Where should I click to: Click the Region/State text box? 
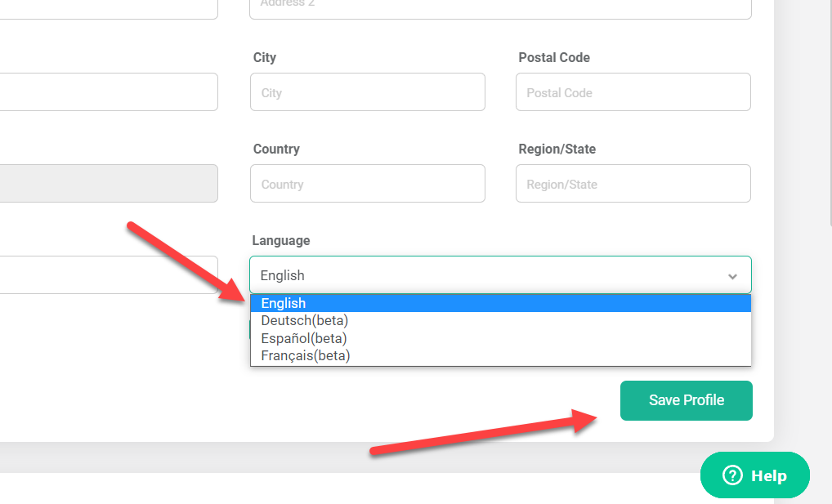coord(633,183)
